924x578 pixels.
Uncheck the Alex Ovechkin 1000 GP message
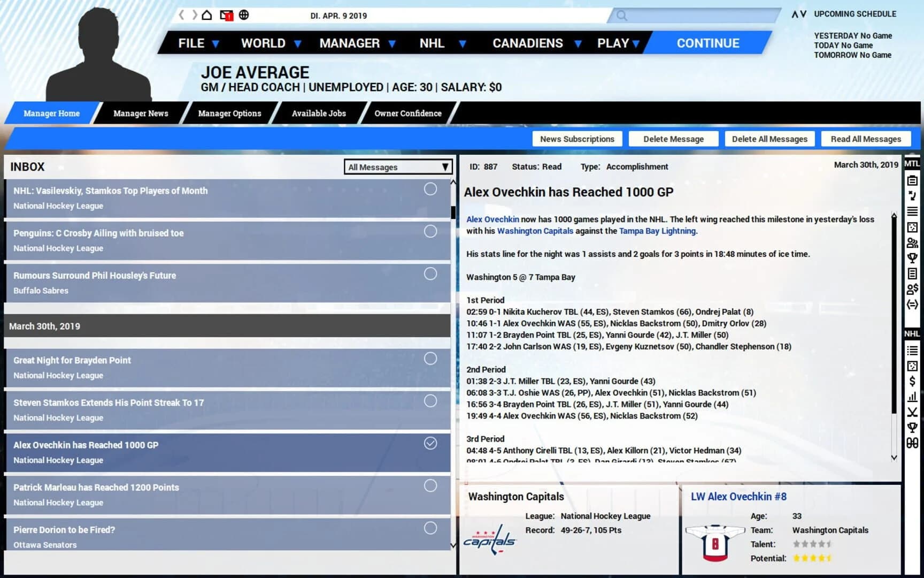pos(430,443)
